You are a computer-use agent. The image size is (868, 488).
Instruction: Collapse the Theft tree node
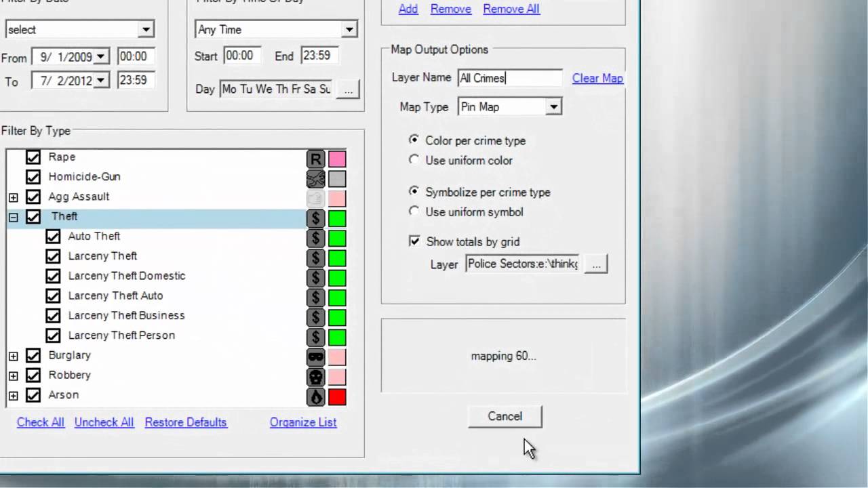(14, 217)
